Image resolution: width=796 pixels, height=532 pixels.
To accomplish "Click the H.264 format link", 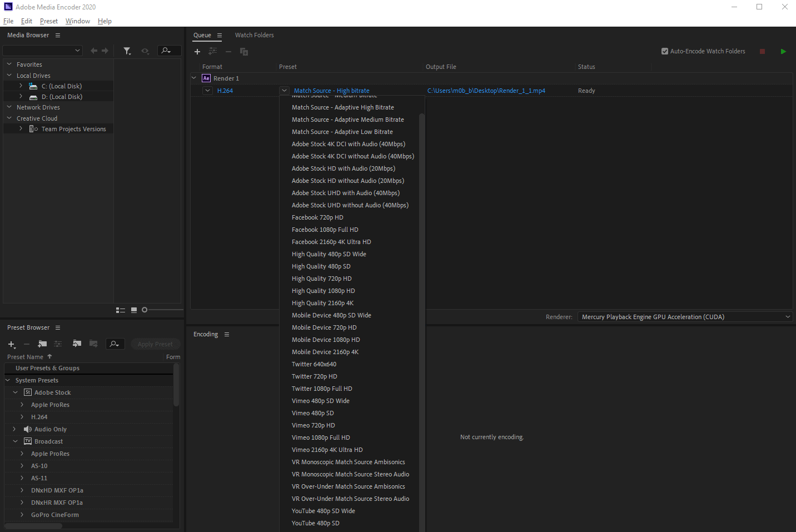I will [225, 91].
